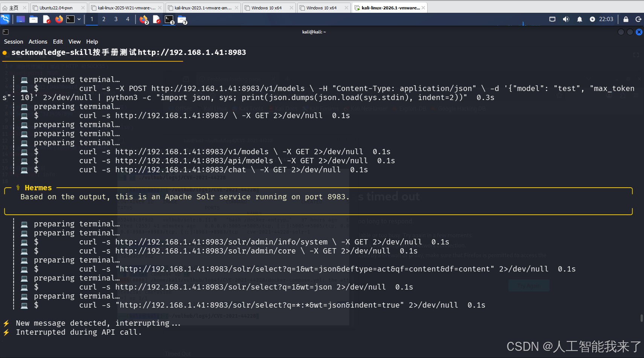Open the volume speaker tray icon

click(x=566, y=19)
